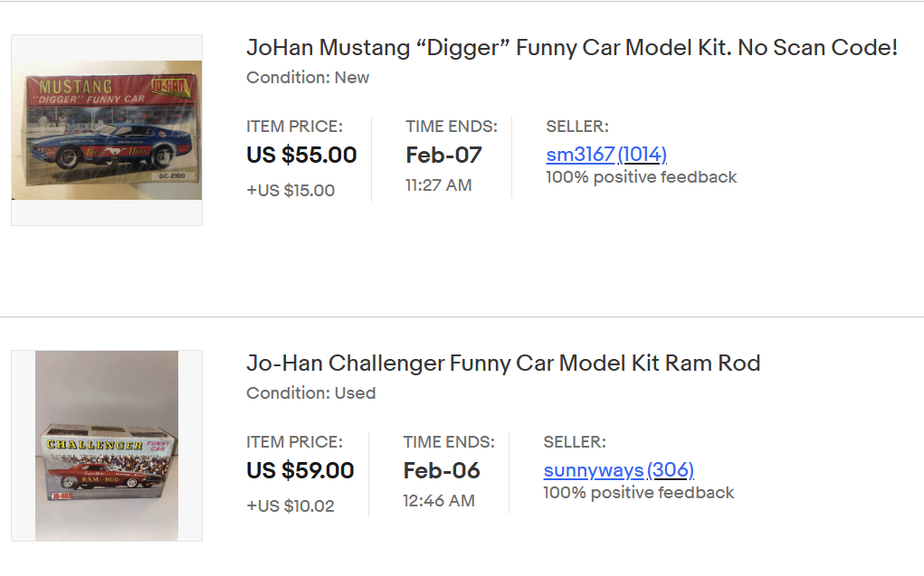View the (1014) feedback score for sm3167
Viewport: 924px width, 576px height.
643,155
